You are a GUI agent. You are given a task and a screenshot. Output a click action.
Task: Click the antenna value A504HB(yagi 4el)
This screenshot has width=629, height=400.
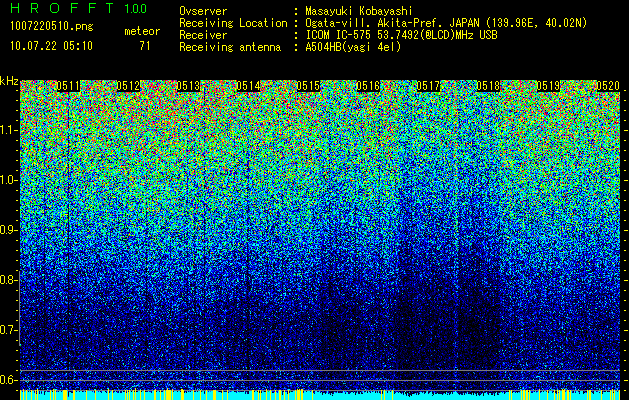353,47
